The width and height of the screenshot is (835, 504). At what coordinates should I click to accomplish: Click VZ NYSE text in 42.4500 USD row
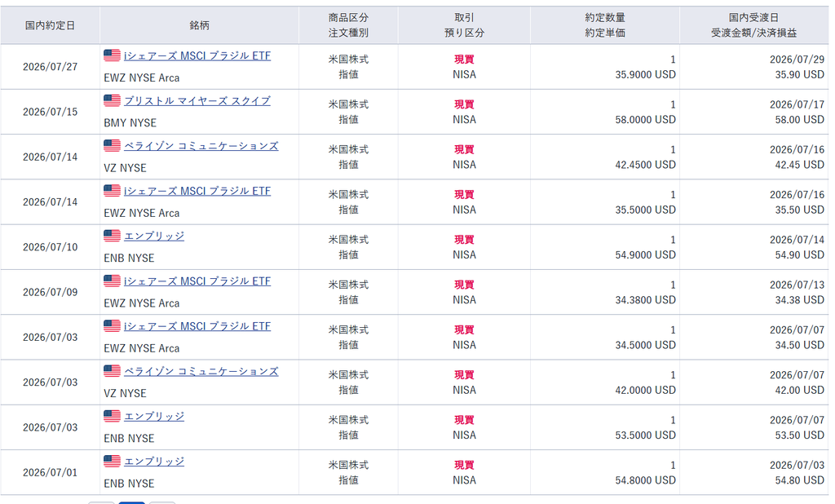(125, 168)
